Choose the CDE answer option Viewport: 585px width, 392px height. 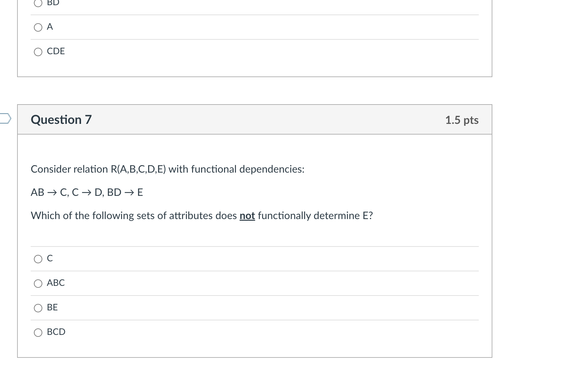[x=38, y=52]
